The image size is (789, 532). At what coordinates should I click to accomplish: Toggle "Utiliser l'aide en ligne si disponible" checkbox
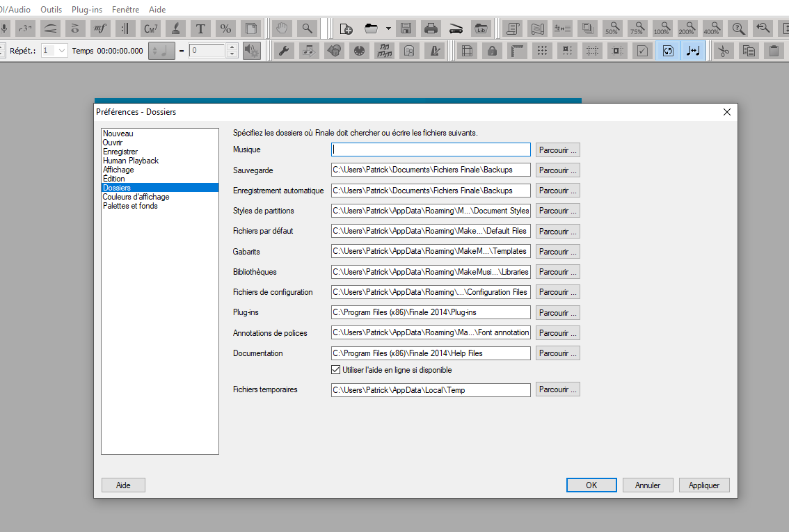point(337,370)
